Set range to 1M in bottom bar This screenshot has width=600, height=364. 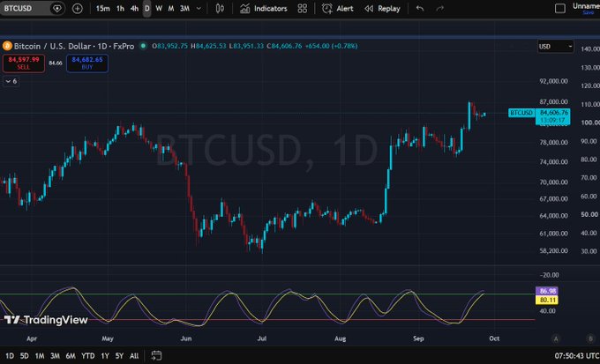(x=40, y=356)
